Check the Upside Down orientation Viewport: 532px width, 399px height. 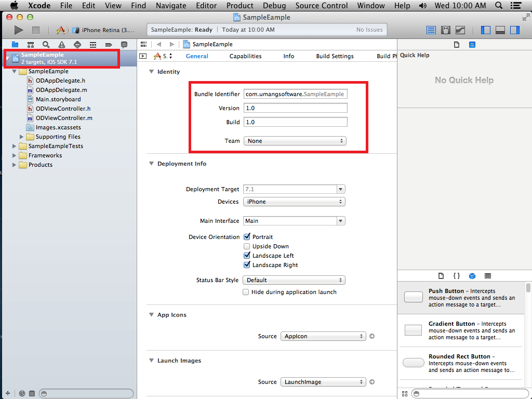click(247, 246)
